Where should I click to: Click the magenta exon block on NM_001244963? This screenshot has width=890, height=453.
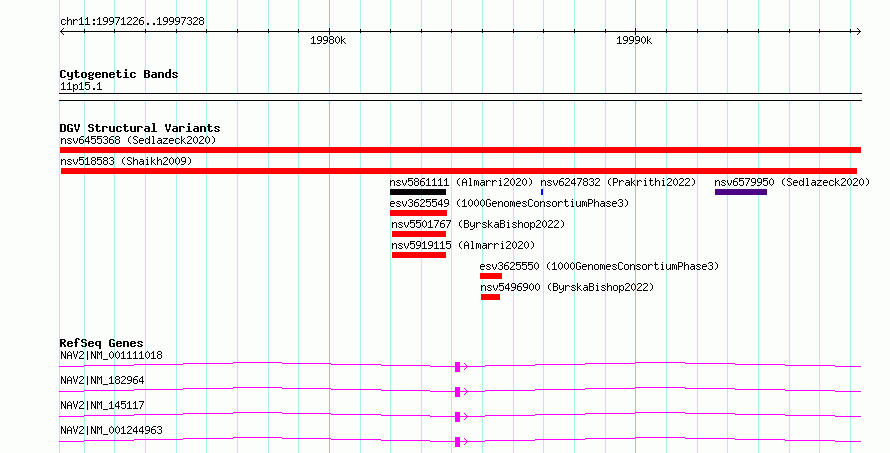(457, 442)
